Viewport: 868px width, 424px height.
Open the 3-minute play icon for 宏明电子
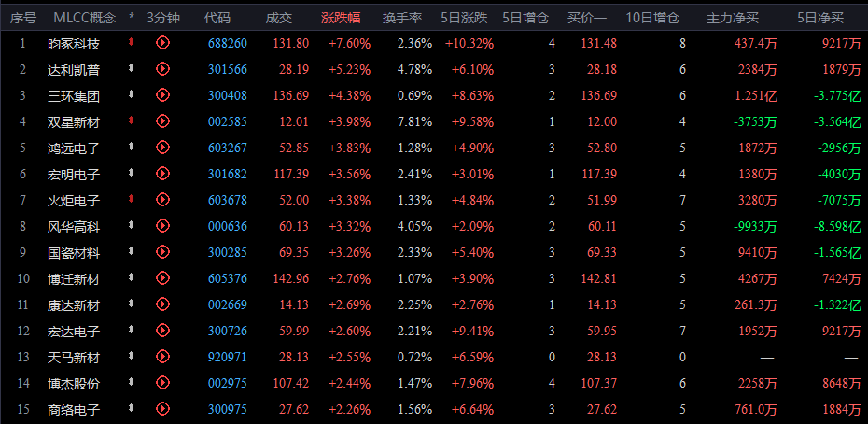[162, 174]
